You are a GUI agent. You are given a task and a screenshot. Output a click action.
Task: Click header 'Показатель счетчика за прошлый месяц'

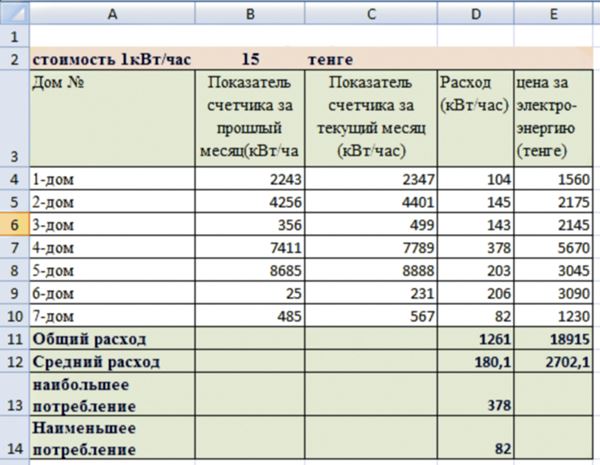click(x=250, y=119)
